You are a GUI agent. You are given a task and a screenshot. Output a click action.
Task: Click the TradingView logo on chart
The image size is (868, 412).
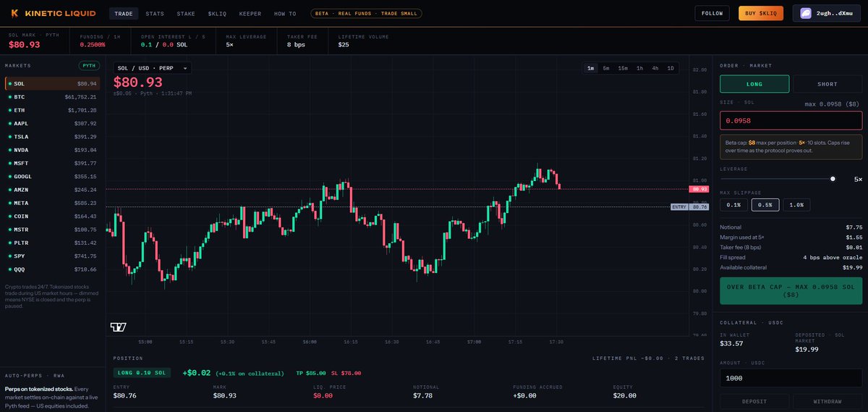point(118,327)
